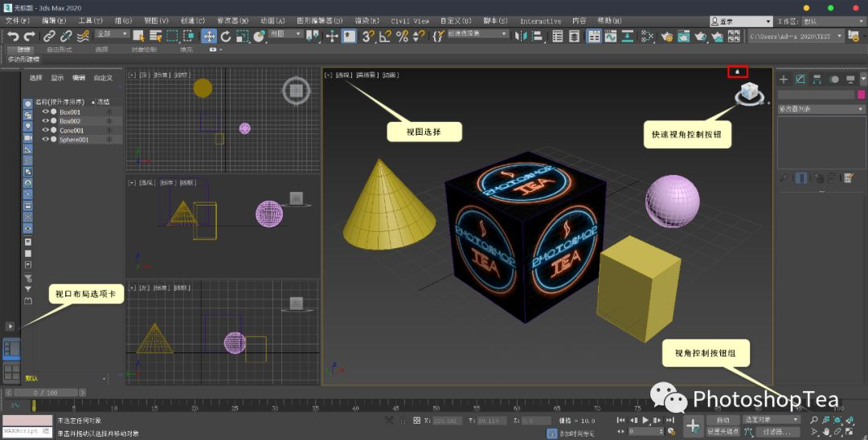Open the Curve Editor icon
Screen dimensions: 868x440
(x=611, y=36)
